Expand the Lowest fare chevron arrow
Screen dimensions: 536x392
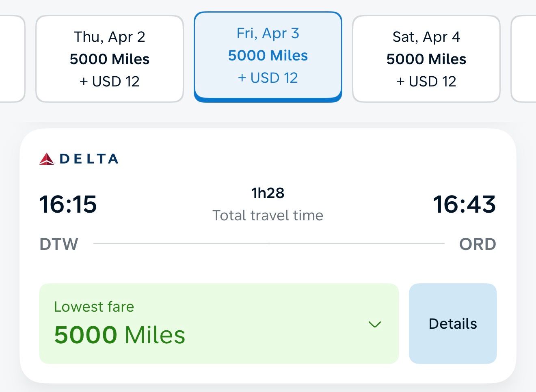[374, 324]
